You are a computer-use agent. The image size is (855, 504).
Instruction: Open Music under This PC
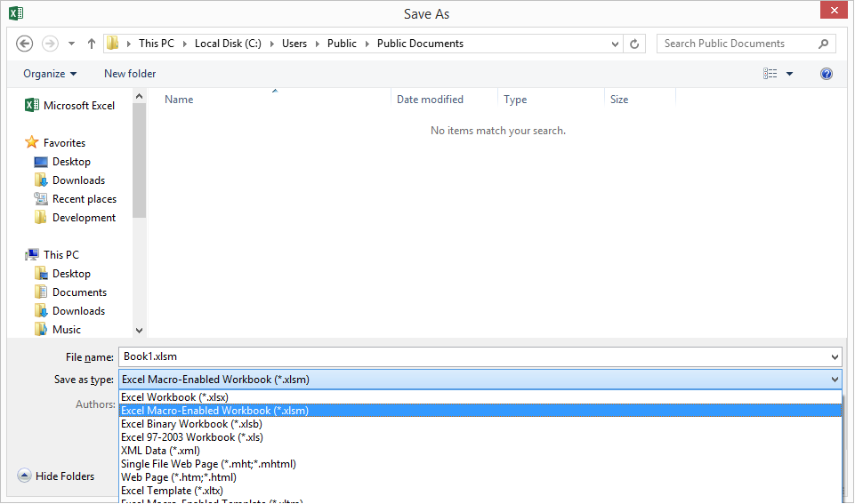(57, 330)
